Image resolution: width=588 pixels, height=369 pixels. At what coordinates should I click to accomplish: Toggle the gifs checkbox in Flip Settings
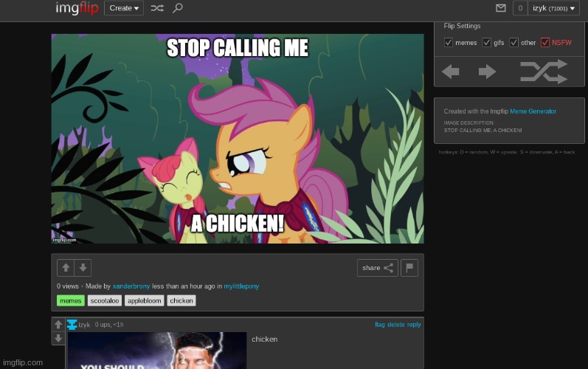(486, 42)
